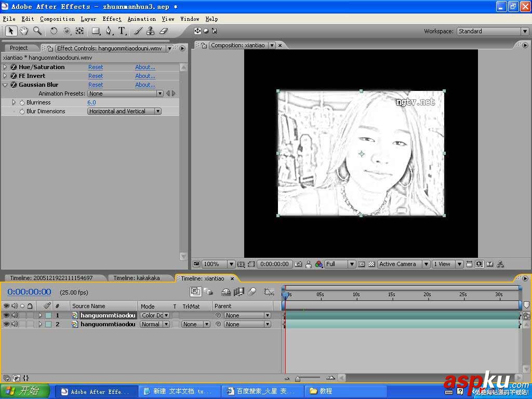532x399 pixels.
Task: Collapse the Gaussian Blur effect
Action: pos(5,85)
